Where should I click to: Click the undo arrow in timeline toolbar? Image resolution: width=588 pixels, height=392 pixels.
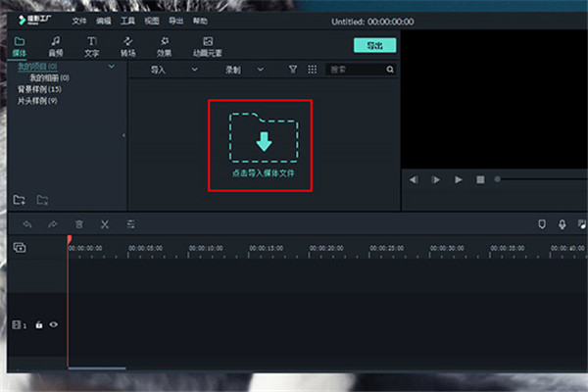(x=27, y=224)
